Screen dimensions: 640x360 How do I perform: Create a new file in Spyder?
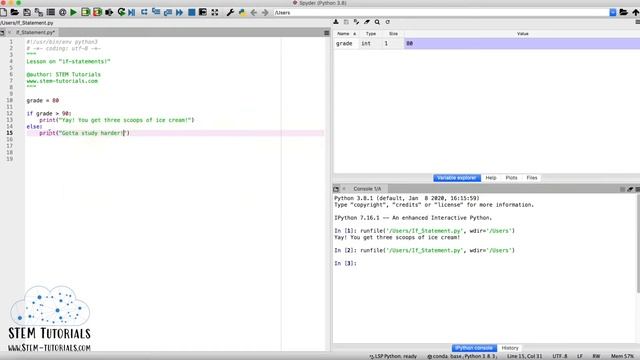tap(3, 13)
